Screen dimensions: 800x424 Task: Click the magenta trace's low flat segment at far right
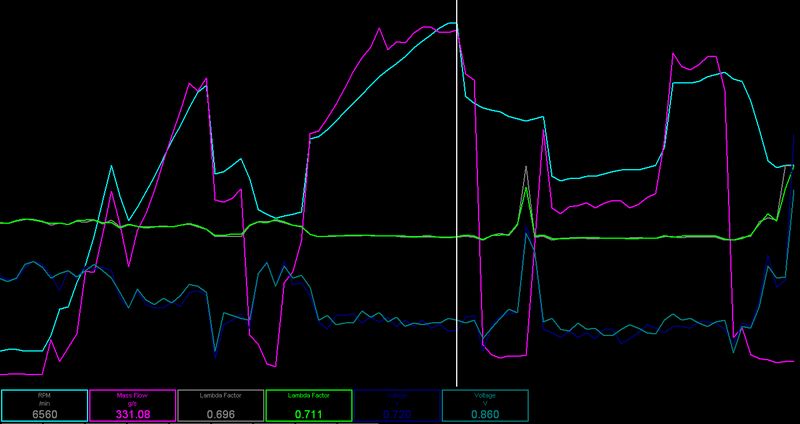pyautogui.click(x=775, y=361)
